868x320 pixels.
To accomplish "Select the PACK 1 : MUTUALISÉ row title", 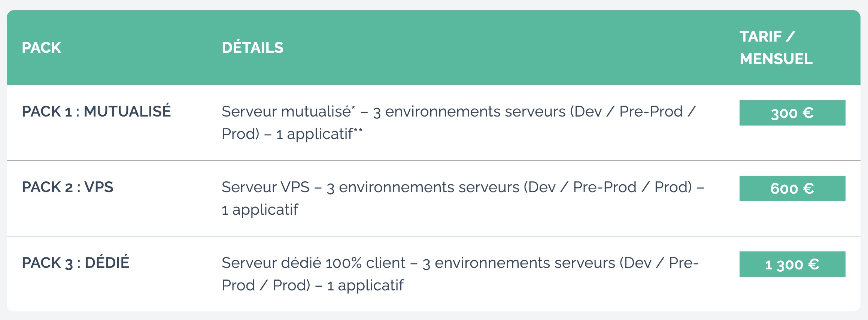I will pos(96,111).
